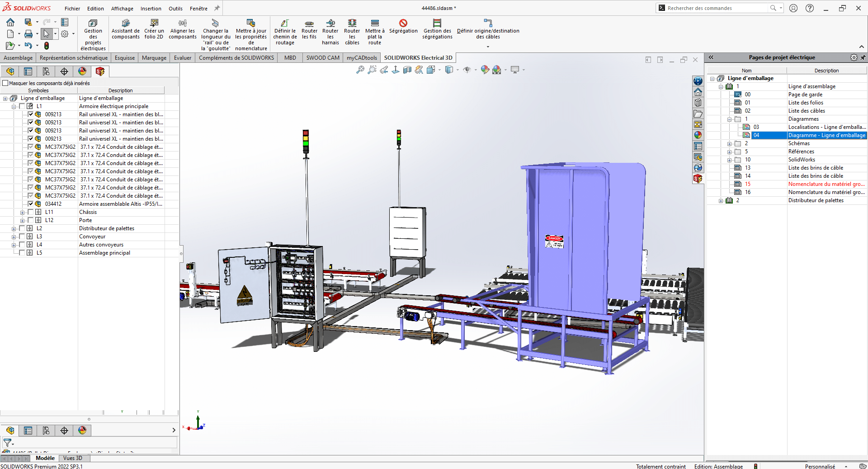Click task pane home icon on right
The height and width of the screenshot is (469, 868).
[x=698, y=92]
